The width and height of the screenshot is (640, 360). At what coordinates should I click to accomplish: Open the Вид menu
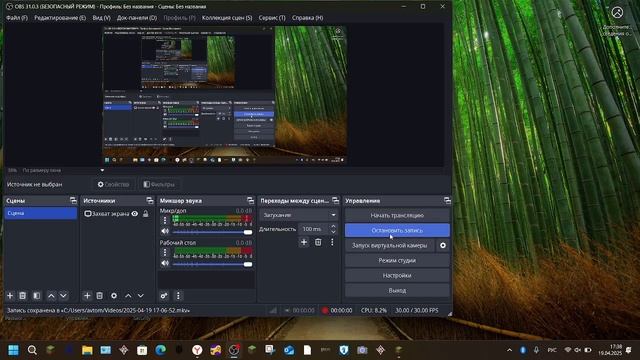tap(101, 18)
